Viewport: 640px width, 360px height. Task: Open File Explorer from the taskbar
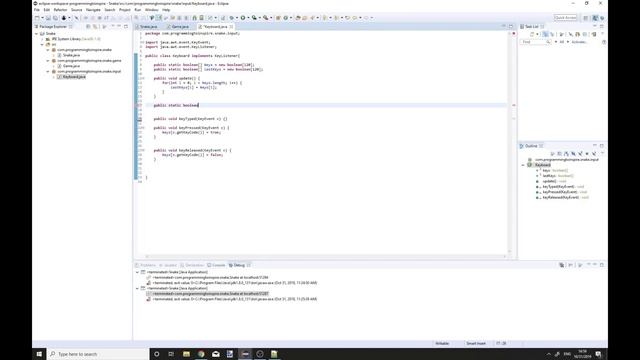187,354
